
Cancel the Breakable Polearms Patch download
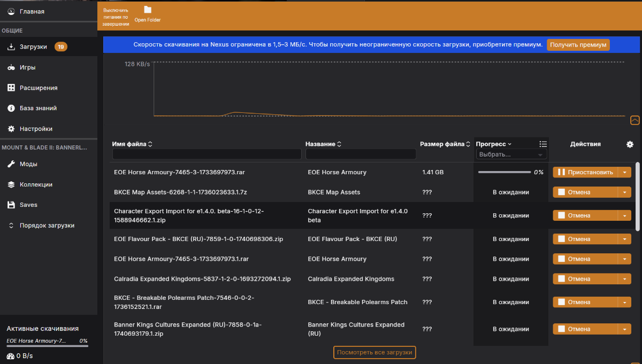point(585,302)
